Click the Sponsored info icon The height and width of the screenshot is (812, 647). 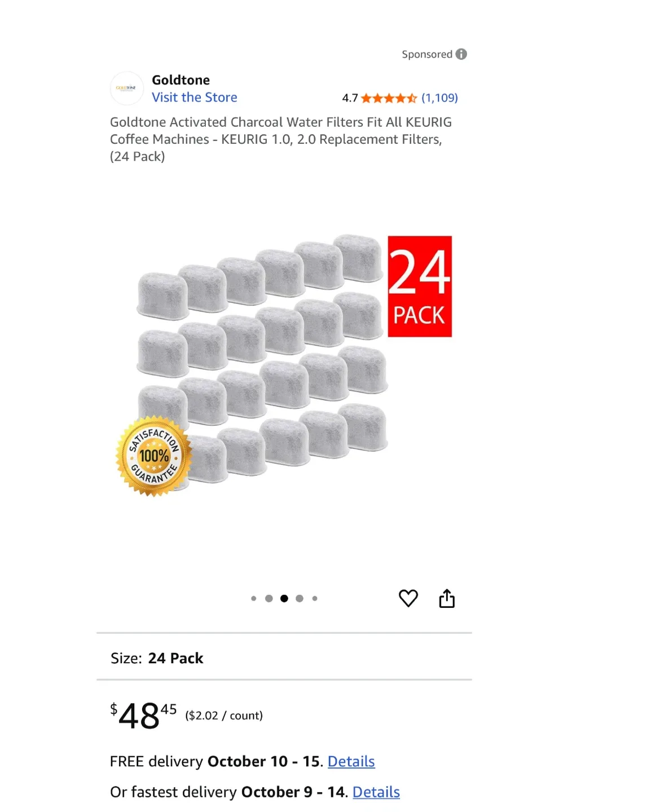461,54
